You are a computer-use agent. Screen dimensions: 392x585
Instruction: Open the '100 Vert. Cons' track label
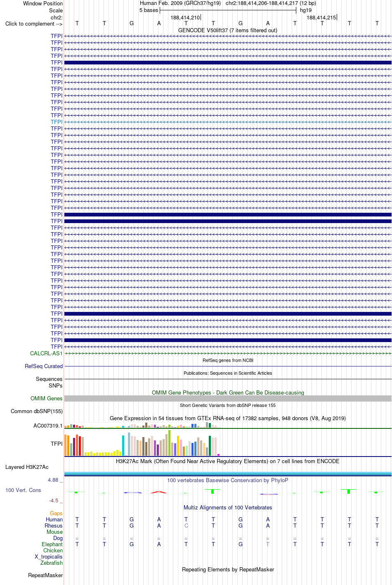coord(23,490)
